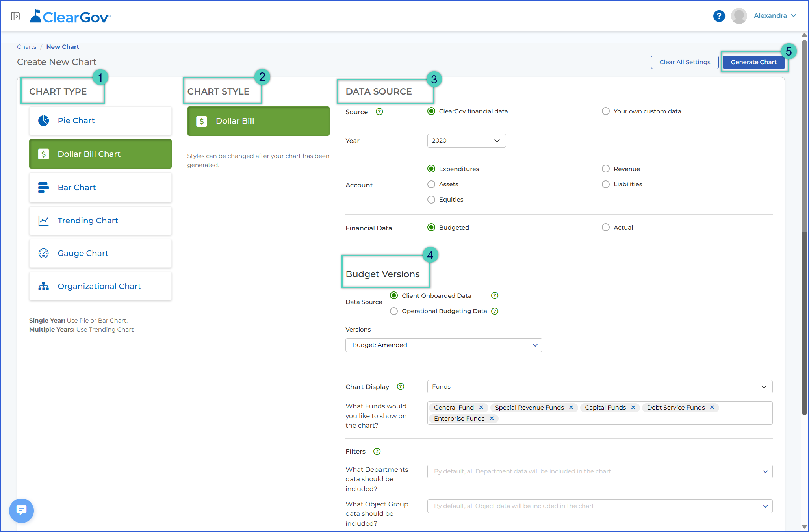Remove the Enterprise Funds tag
Viewport: 809px width, 532px height.
492,419
